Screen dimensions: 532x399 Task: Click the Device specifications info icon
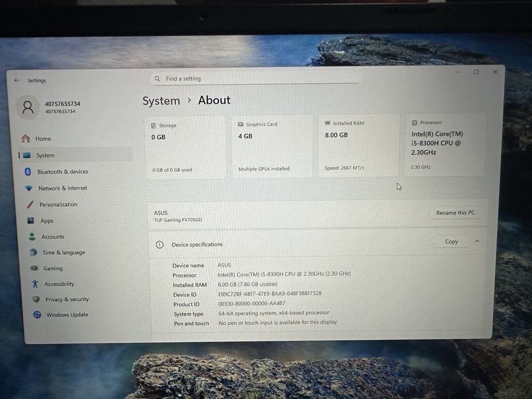[x=160, y=245]
